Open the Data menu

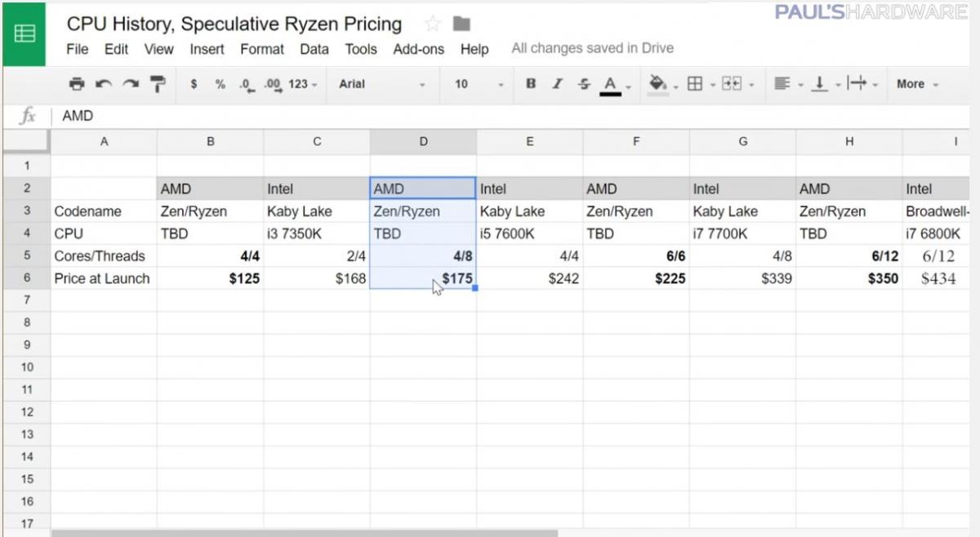[x=314, y=49]
